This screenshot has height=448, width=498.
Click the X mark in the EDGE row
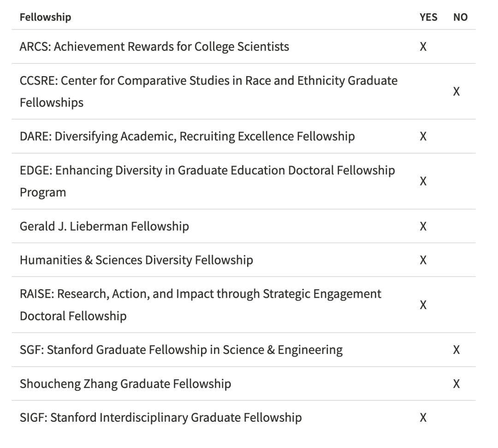[422, 181]
